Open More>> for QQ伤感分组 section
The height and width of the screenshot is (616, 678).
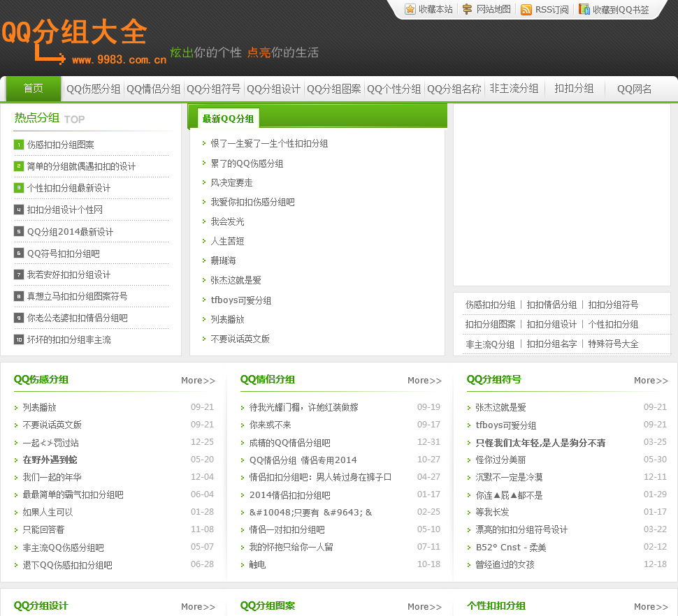tap(198, 381)
